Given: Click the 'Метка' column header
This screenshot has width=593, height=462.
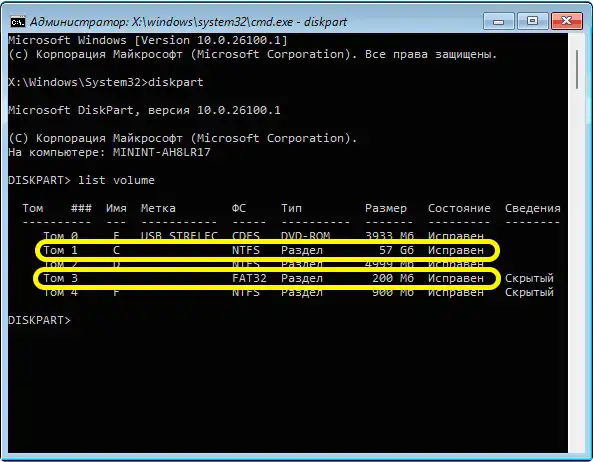Looking at the screenshot, I should coord(158,208).
